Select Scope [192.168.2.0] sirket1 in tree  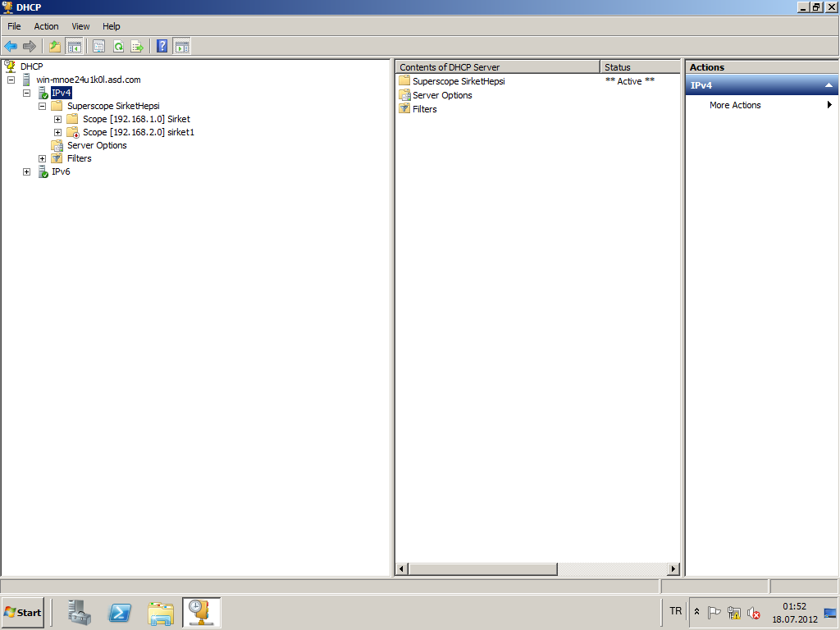click(x=138, y=132)
